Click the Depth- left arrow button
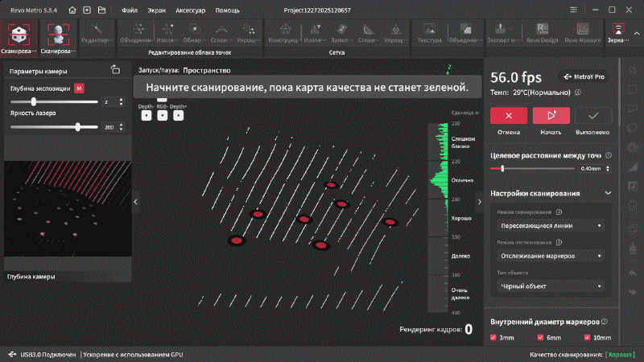This screenshot has height=362, width=644. tap(146, 115)
